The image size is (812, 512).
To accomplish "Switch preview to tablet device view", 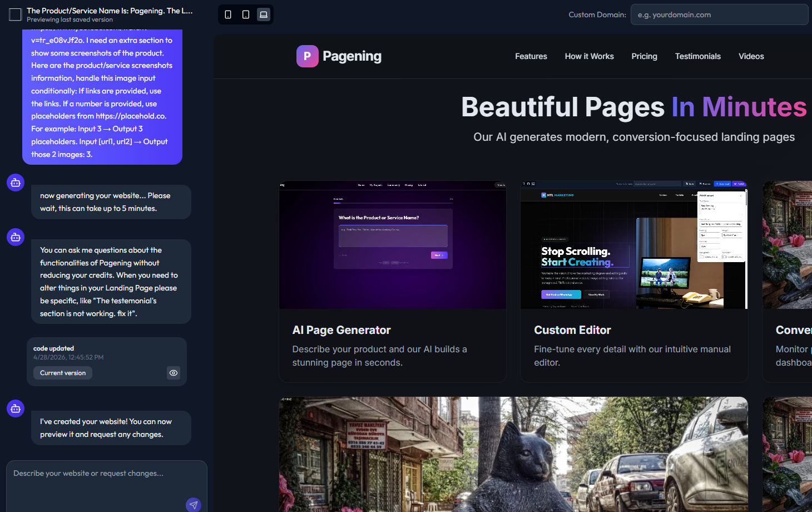I will pos(246,14).
